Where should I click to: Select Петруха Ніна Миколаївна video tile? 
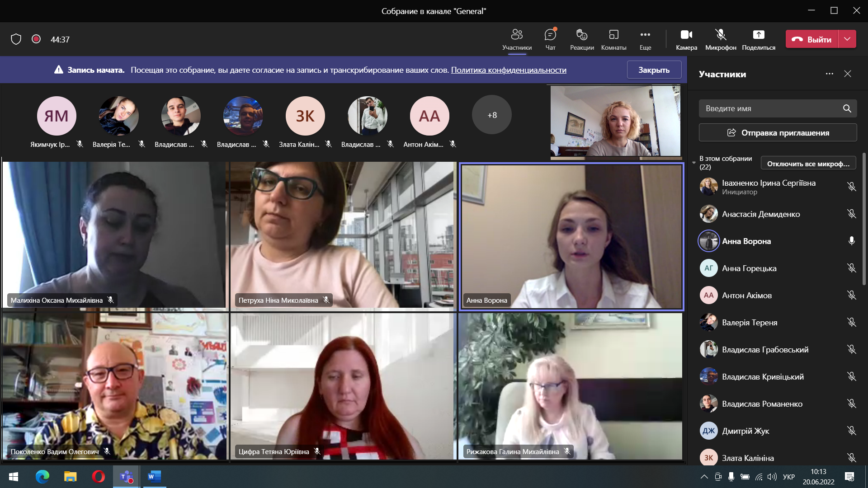pyautogui.click(x=343, y=235)
